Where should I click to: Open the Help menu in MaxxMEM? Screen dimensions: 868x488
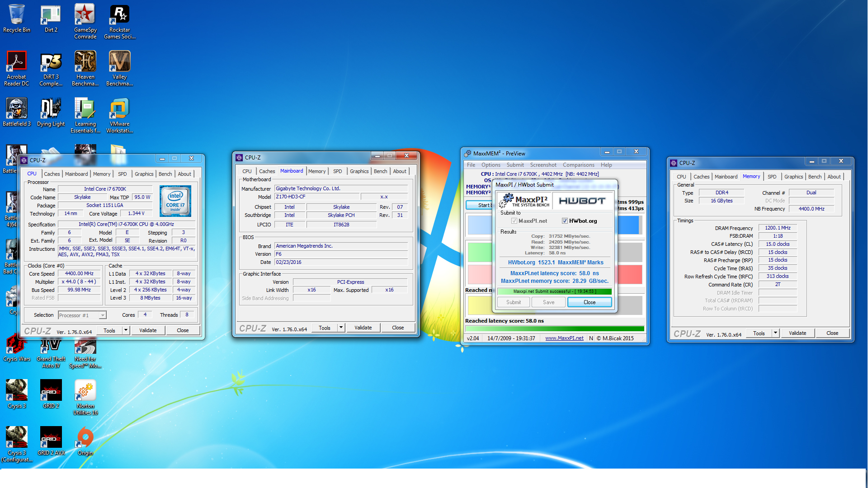point(606,165)
